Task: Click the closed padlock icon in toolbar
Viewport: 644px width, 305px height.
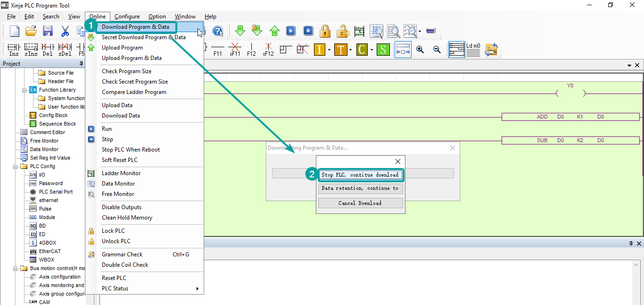Action: coord(325,31)
